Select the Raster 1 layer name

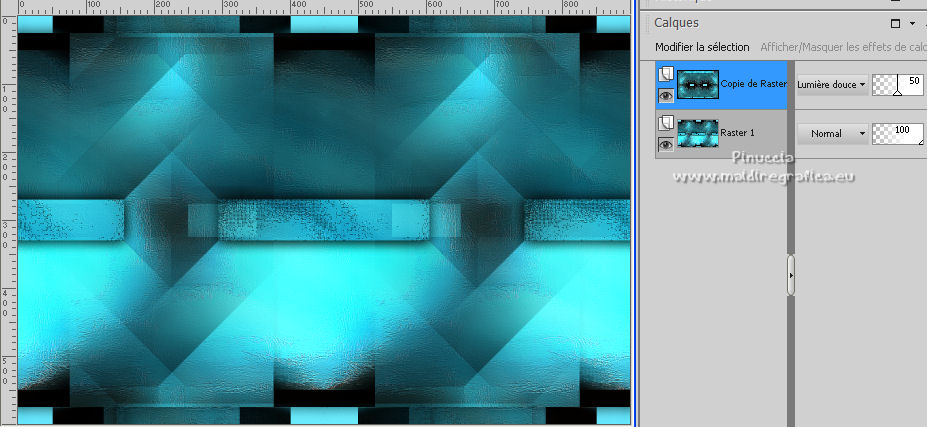pyautogui.click(x=737, y=133)
